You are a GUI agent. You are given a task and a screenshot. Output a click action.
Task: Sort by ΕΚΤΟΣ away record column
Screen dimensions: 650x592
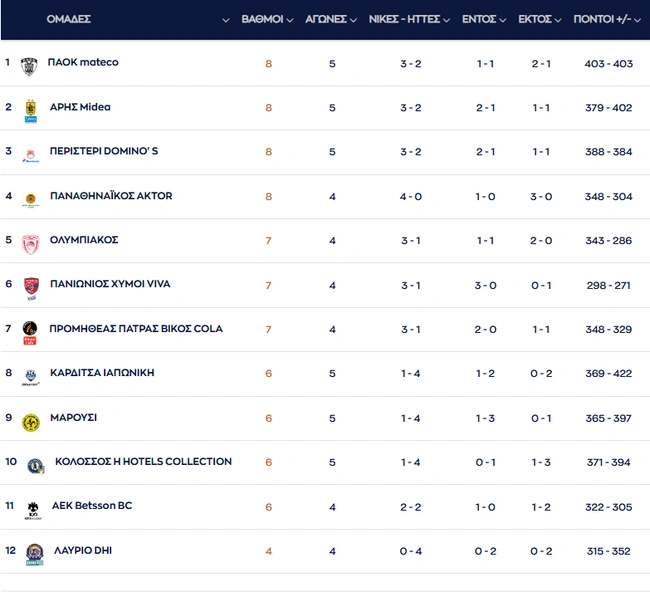tap(540, 19)
